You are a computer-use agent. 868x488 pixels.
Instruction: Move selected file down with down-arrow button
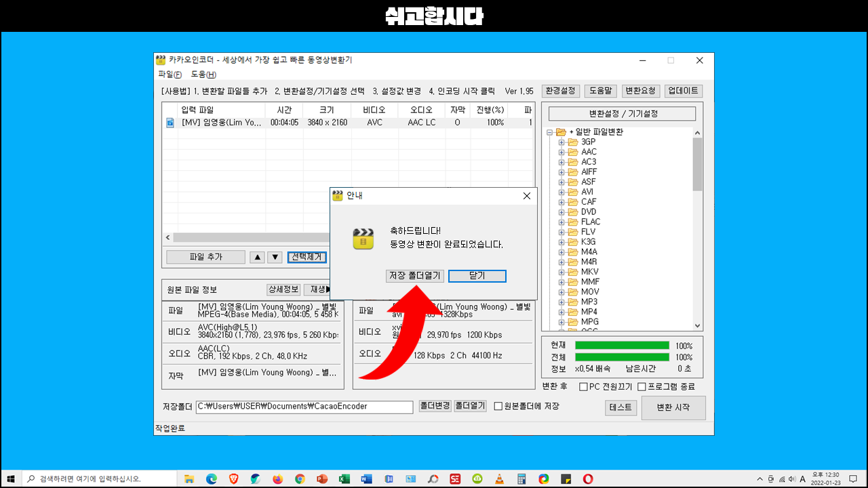point(275,257)
